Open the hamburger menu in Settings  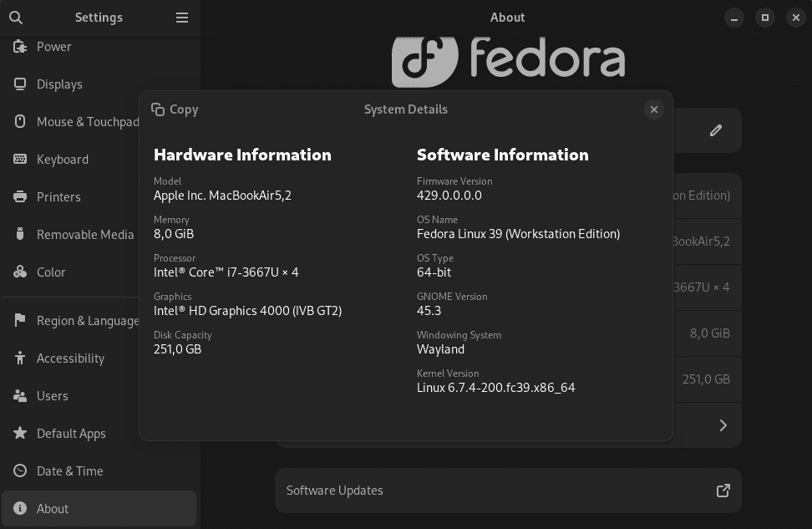click(182, 17)
